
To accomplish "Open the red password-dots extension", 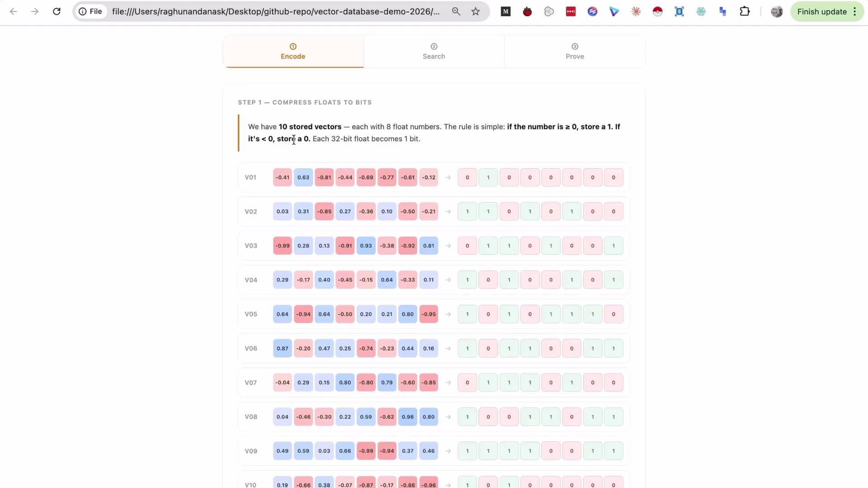I will pos(571,12).
